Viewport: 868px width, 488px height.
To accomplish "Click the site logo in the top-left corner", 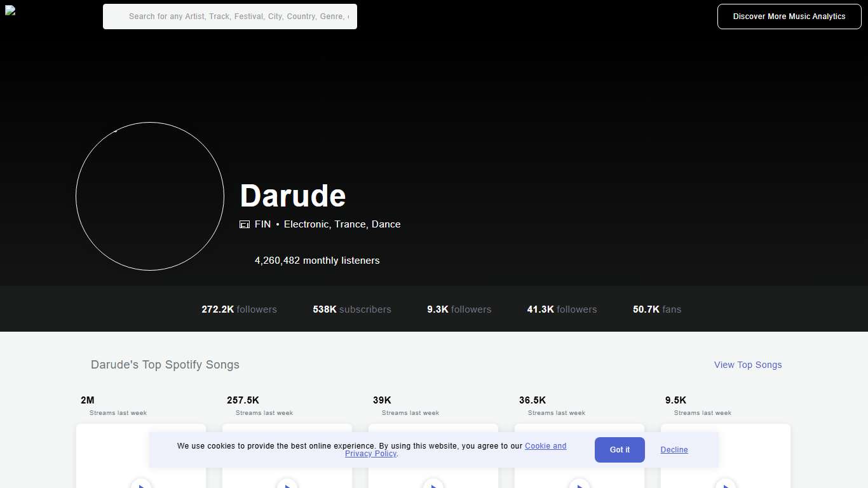I will pos(11,11).
